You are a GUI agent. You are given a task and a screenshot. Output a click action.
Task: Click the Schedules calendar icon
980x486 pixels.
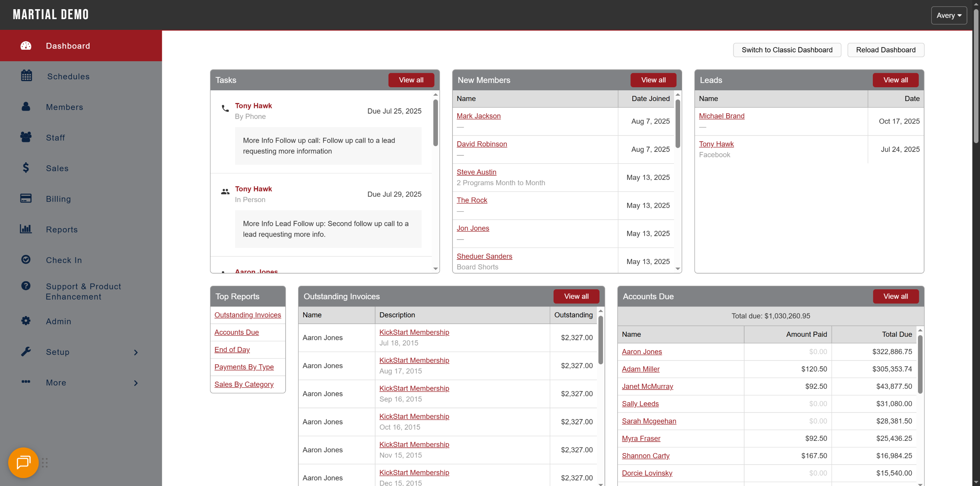tap(26, 76)
